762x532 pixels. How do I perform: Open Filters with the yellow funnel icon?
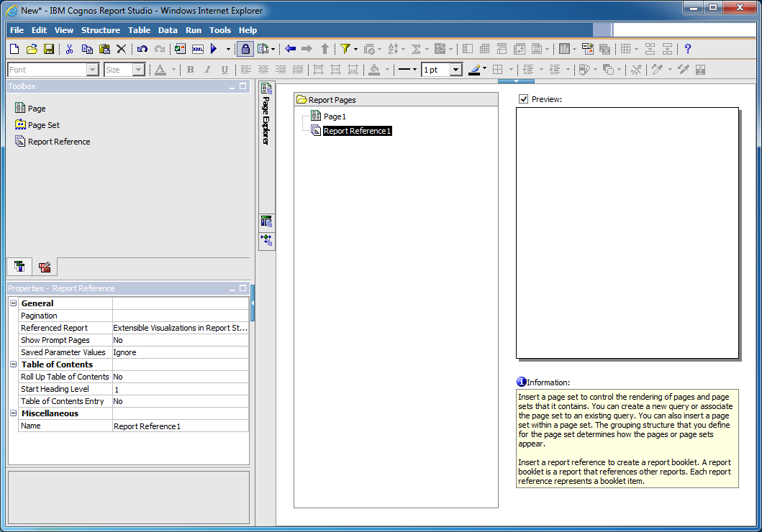(345, 49)
